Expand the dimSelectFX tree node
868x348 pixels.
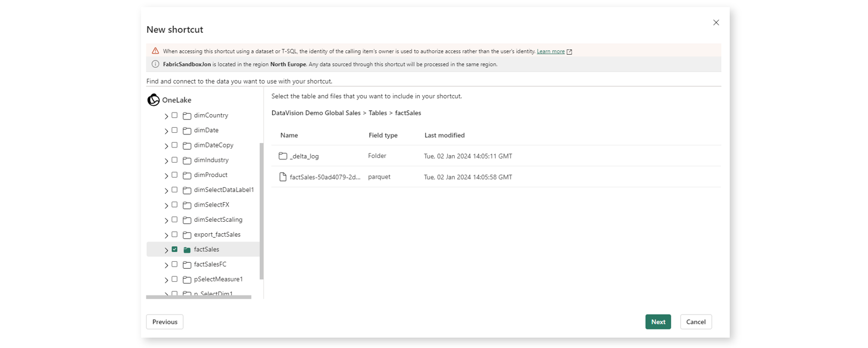tap(166, 205)
